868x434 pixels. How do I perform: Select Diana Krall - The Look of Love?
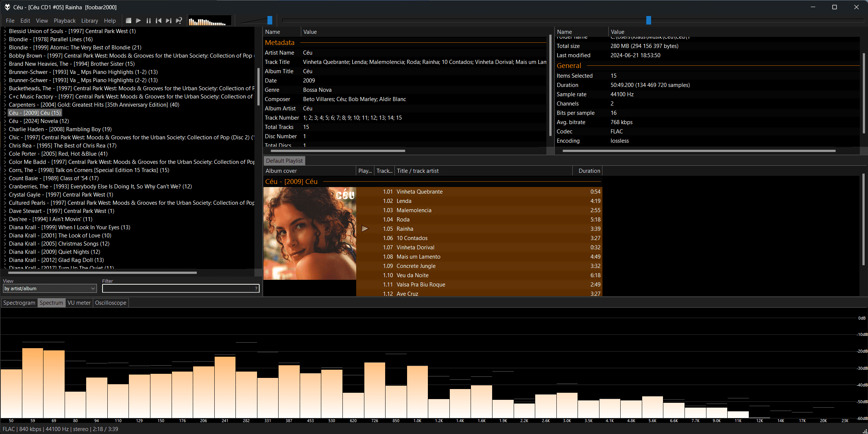coord(60,236)
